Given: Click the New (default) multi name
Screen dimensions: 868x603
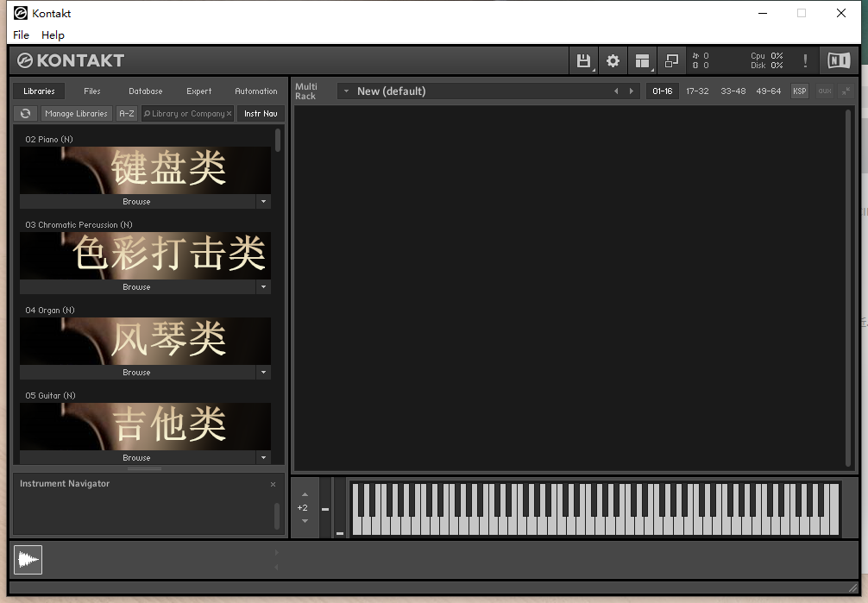Looking at the screenshot, I should (x=392, y=91).
